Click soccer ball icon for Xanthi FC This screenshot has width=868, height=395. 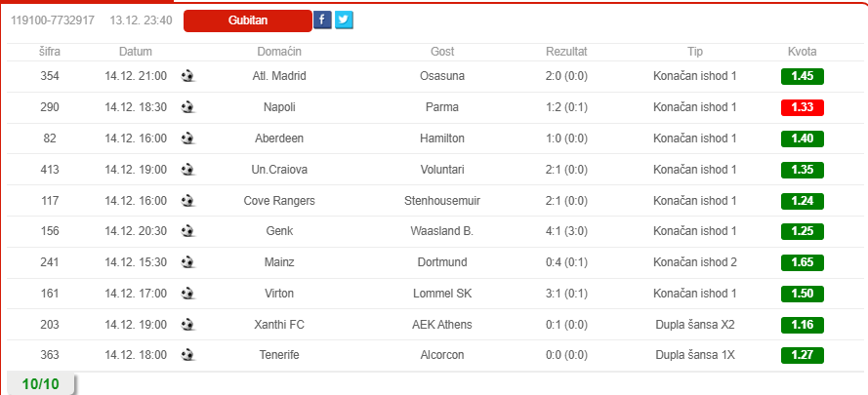(x=187, y=324)
